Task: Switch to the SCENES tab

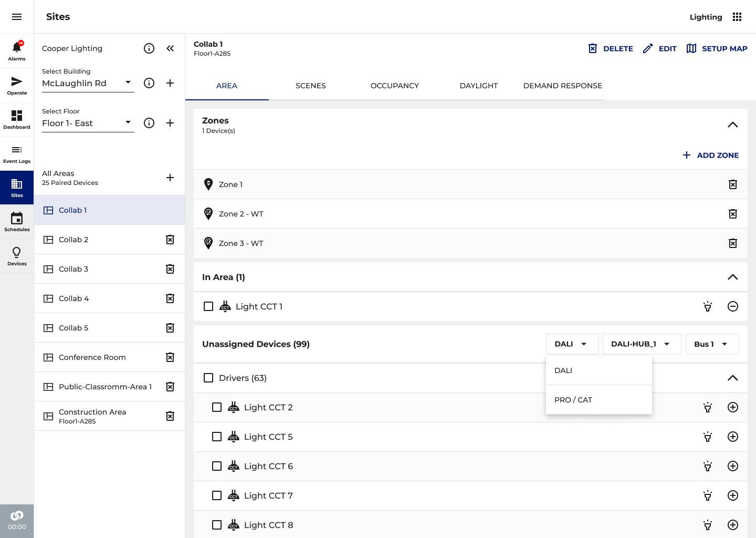Action: click(311, 86)
